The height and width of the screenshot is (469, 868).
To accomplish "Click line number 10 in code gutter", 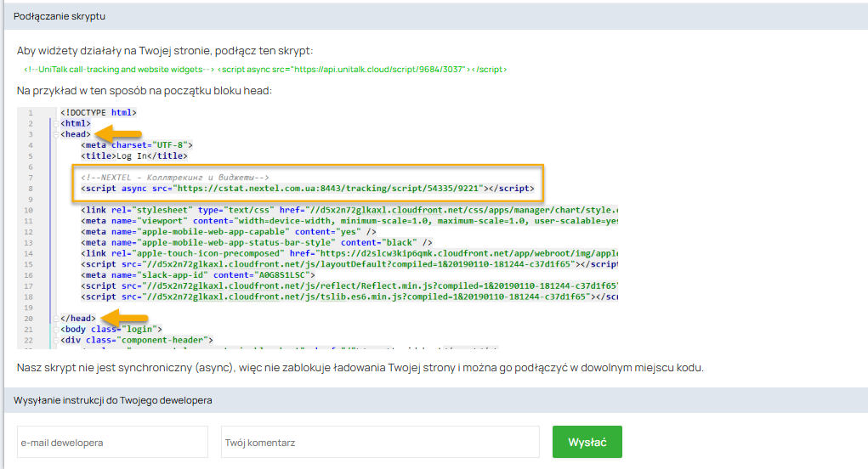I will (x=29, y=210).
